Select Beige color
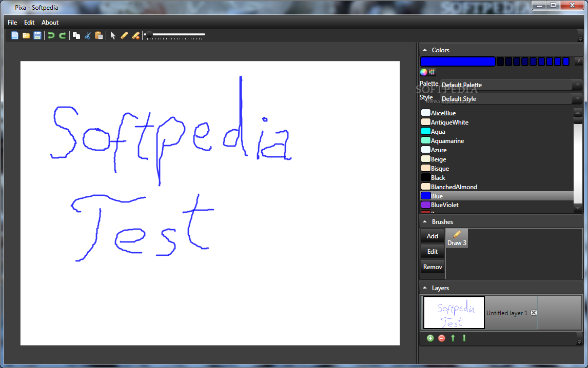Viewport: 588px width, 368px height. tap(497, 159)
